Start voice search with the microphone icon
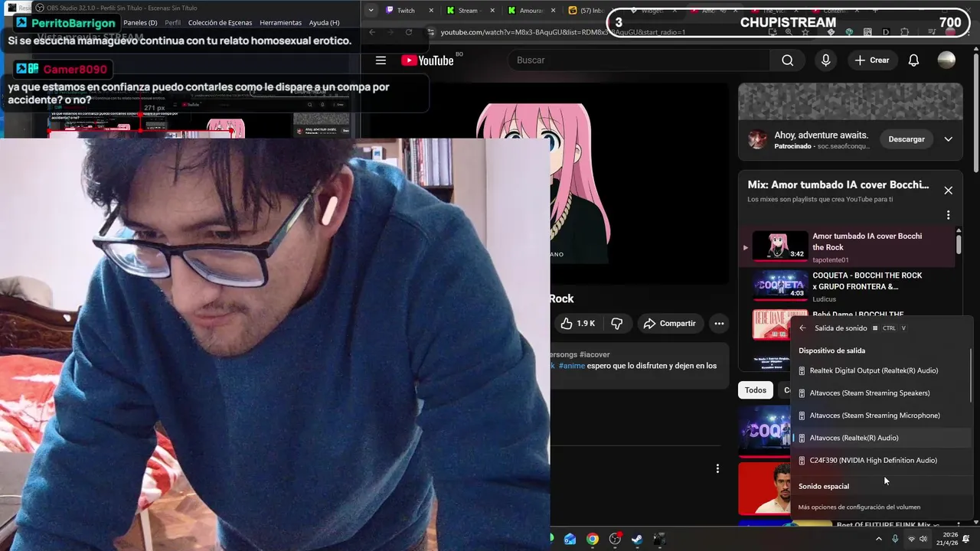The image size is (980, 551). [x=825, y=60]
